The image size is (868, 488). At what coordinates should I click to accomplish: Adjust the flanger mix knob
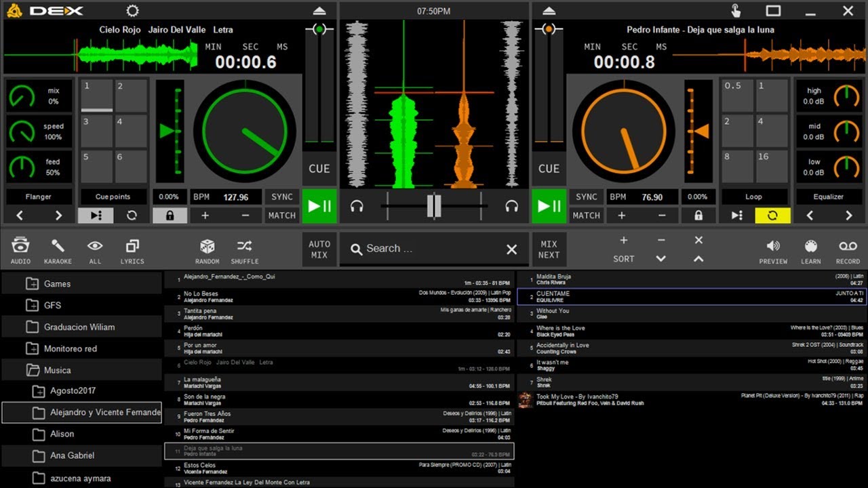[22, 96]
